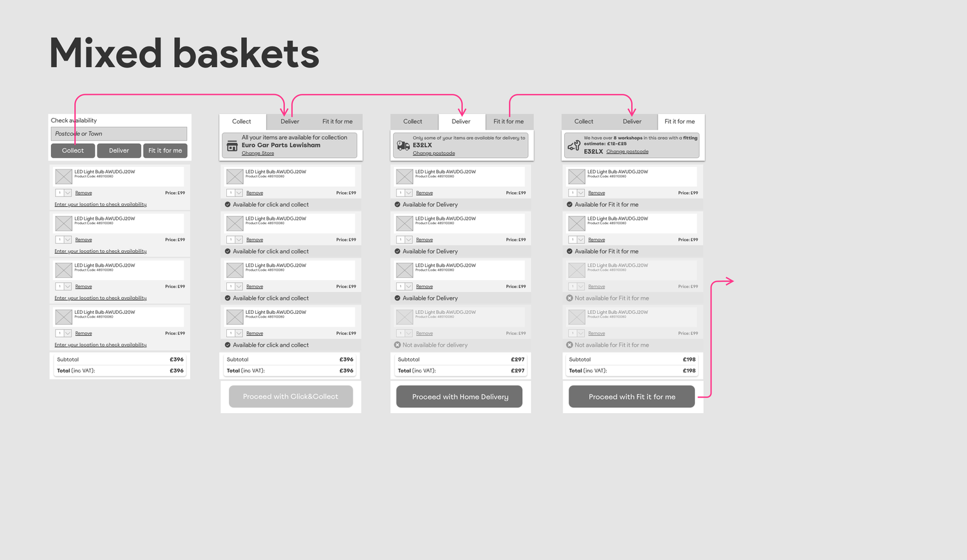Click first product thumbnail in Check availability panel
Screen dimensions: 967x560
pos(64,176)
